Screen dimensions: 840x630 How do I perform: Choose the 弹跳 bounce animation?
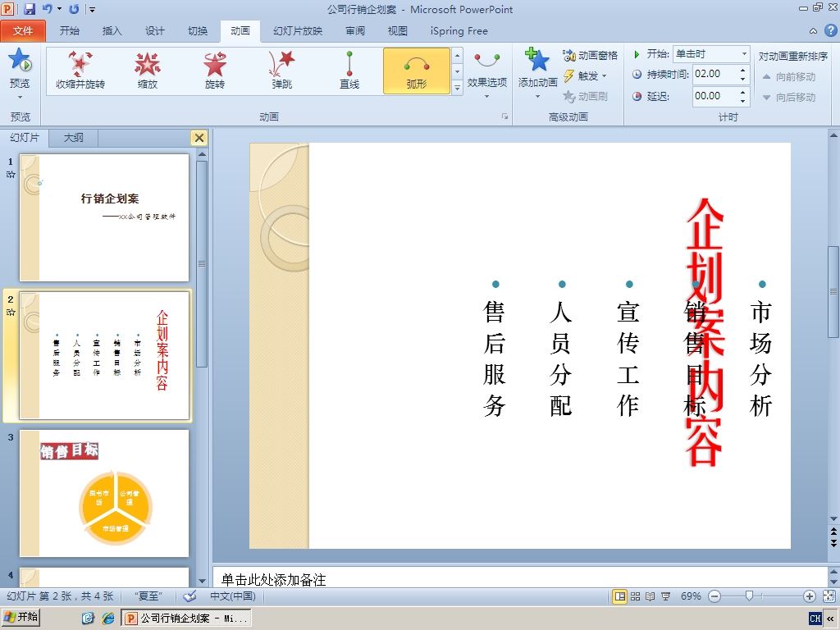[282, 71]
